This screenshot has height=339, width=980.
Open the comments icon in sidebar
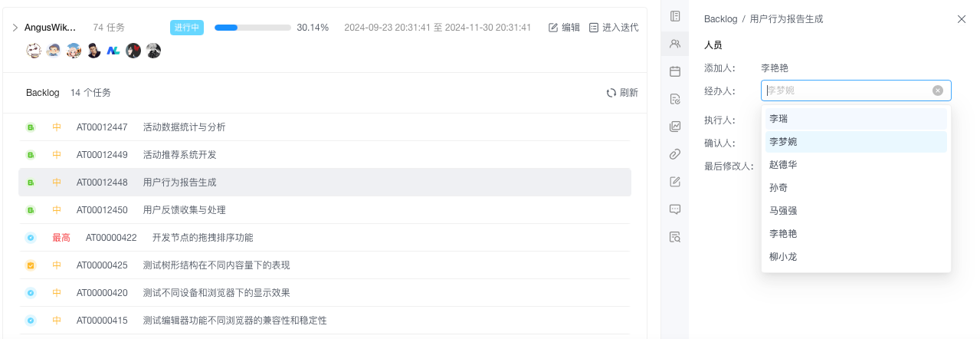[x=675, y=209]
